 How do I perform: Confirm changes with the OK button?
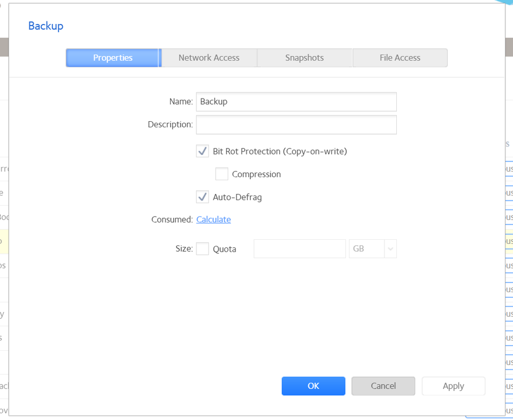[313, 386]
